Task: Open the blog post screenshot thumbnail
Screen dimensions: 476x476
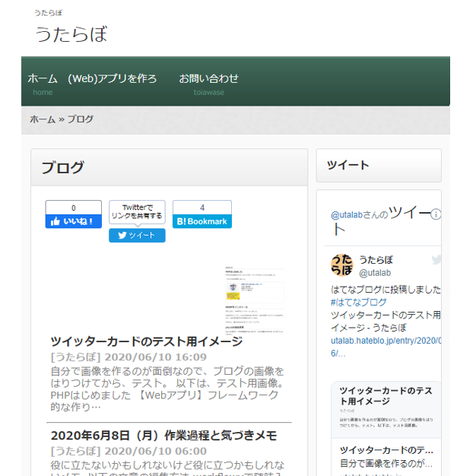Action: [x=255, y=300]
